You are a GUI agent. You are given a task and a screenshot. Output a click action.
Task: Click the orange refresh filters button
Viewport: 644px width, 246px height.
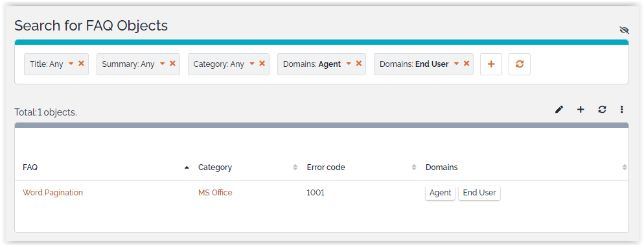[x=520, y=64]
